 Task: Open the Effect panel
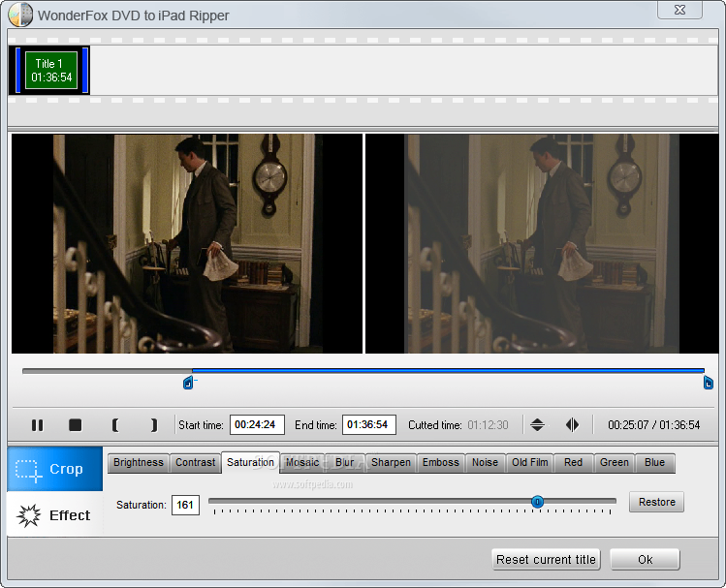pos(54,514)
